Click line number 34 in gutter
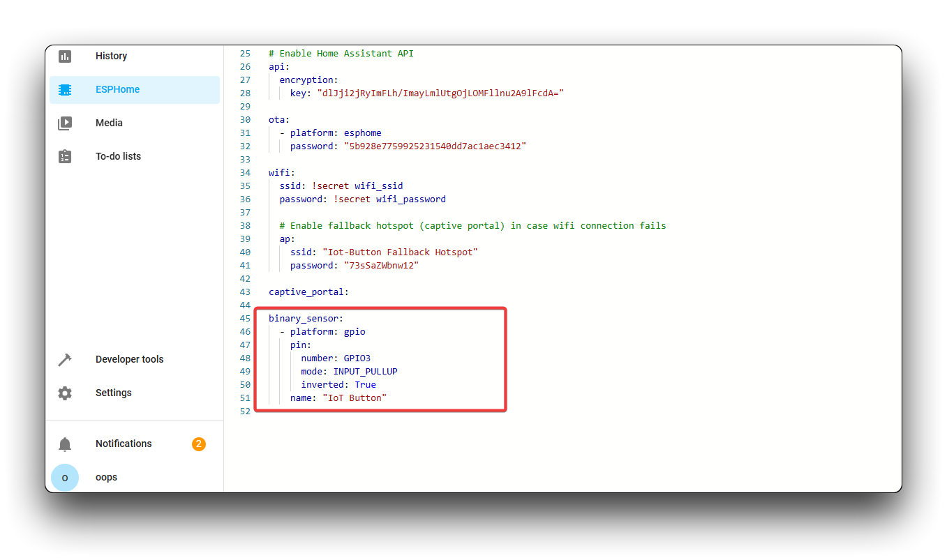The width and height of the screenshot is (947, 560). coord(245,173)
